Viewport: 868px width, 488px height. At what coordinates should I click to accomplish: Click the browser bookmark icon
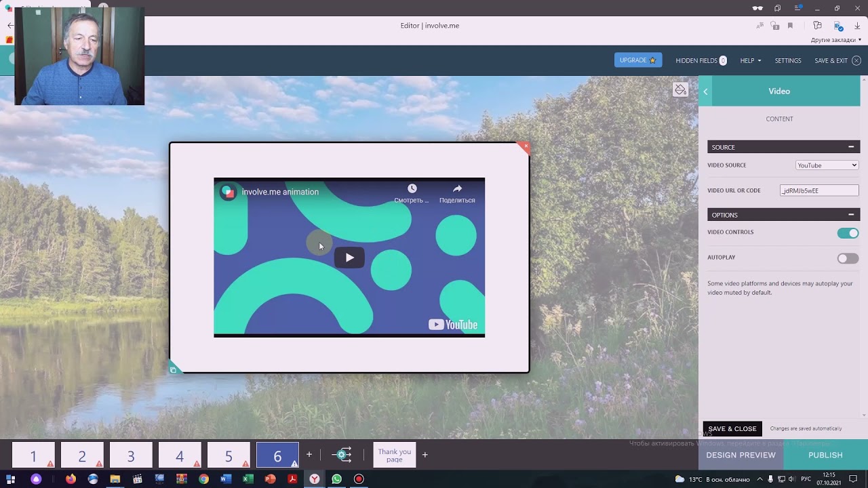pos(790,26)
